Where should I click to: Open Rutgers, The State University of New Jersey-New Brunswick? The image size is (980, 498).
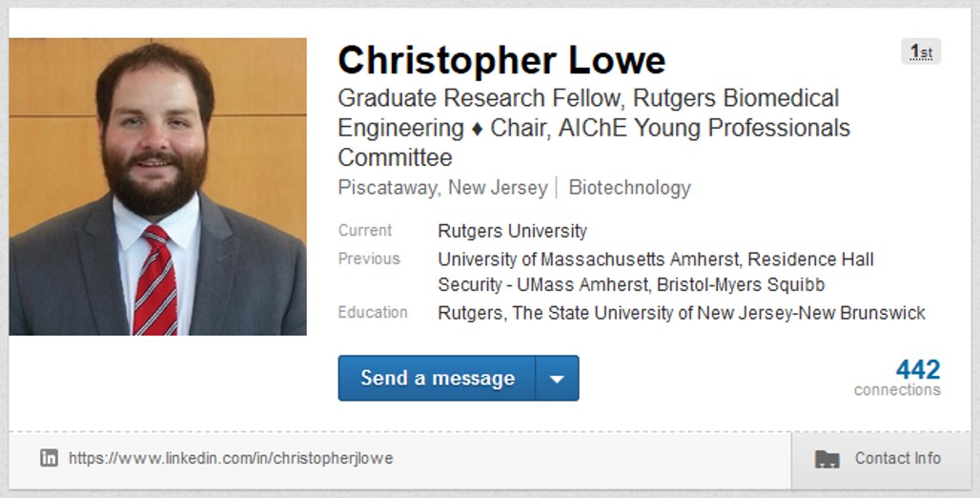pos(681,313)
